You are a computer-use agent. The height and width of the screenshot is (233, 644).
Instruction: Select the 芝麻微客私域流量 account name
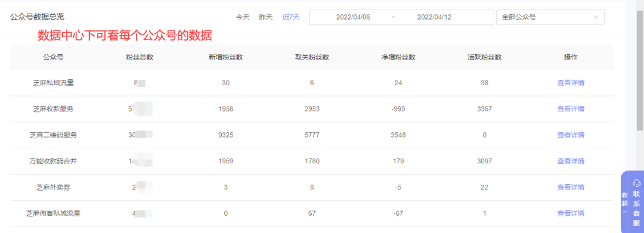pyautogui.click(x=54, y=213)
